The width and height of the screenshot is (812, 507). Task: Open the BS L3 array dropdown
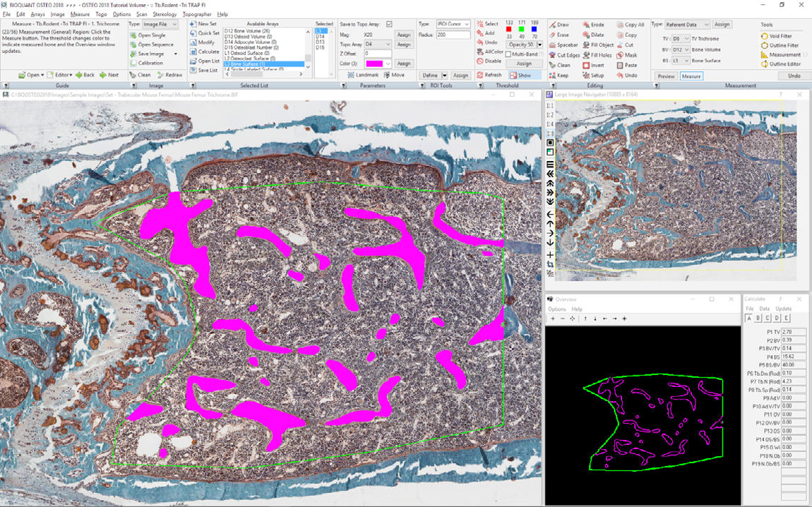pos(681,61)
